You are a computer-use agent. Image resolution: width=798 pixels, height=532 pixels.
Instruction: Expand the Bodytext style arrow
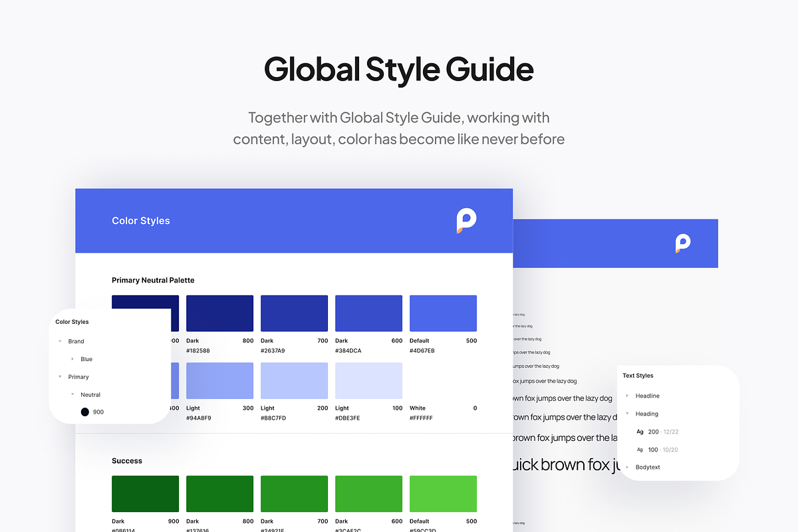click(627, 467)
